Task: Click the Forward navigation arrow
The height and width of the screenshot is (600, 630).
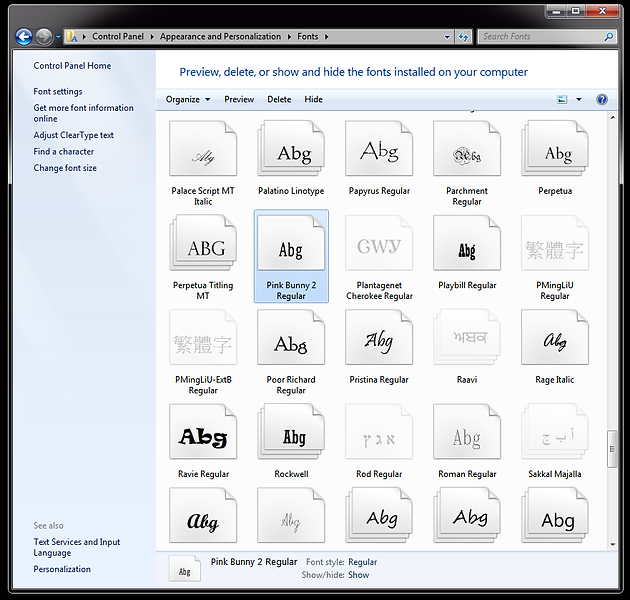Action: (x=43, y=37)
